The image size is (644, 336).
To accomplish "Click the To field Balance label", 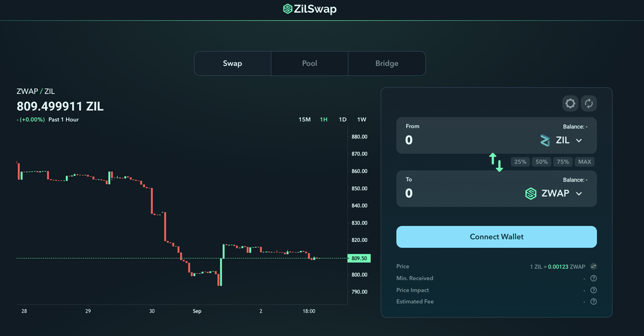I will click(x=575, y=180).
